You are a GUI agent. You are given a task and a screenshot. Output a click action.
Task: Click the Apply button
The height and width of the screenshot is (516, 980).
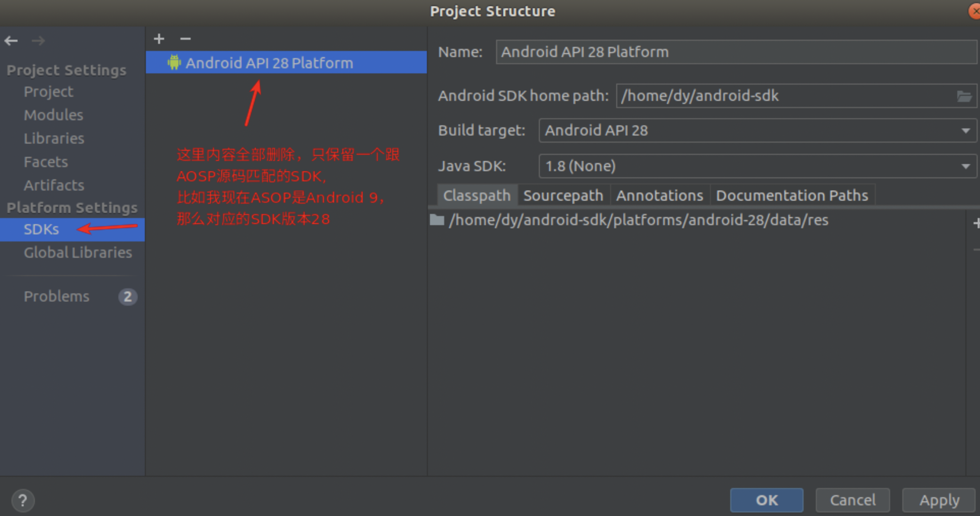[x=939, y=500]
